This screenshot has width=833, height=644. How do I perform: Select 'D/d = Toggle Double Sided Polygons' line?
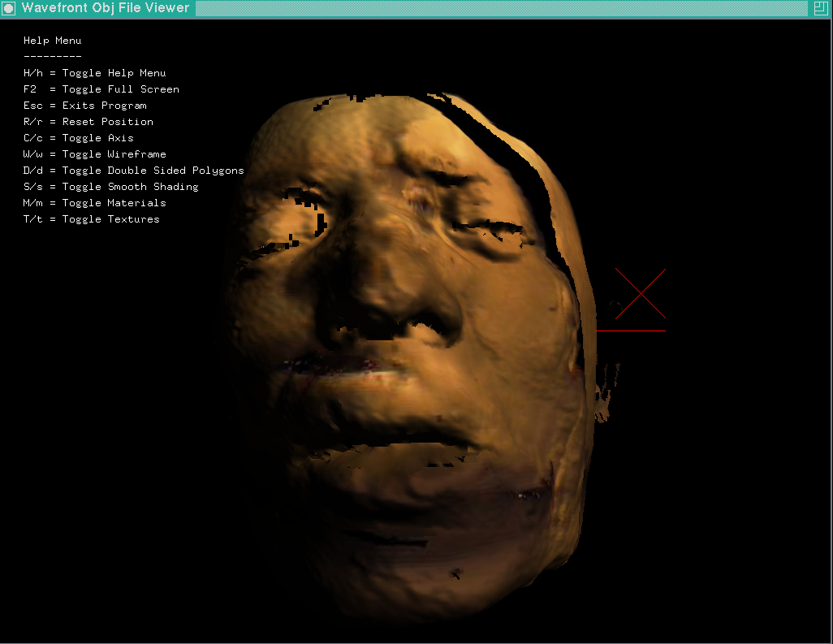134,171
